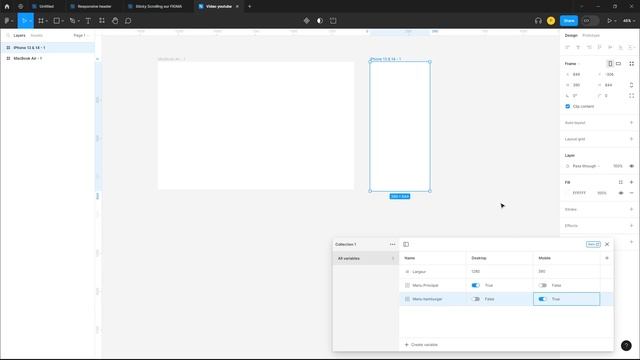Click the align horizontal centers icon

578,47
